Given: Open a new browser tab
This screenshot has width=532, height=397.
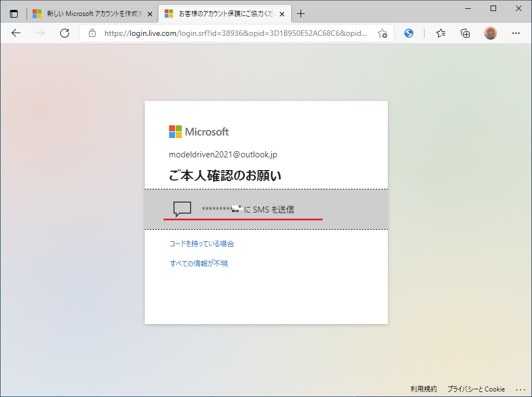Looking at the screenshot, I should click(301, 14).
